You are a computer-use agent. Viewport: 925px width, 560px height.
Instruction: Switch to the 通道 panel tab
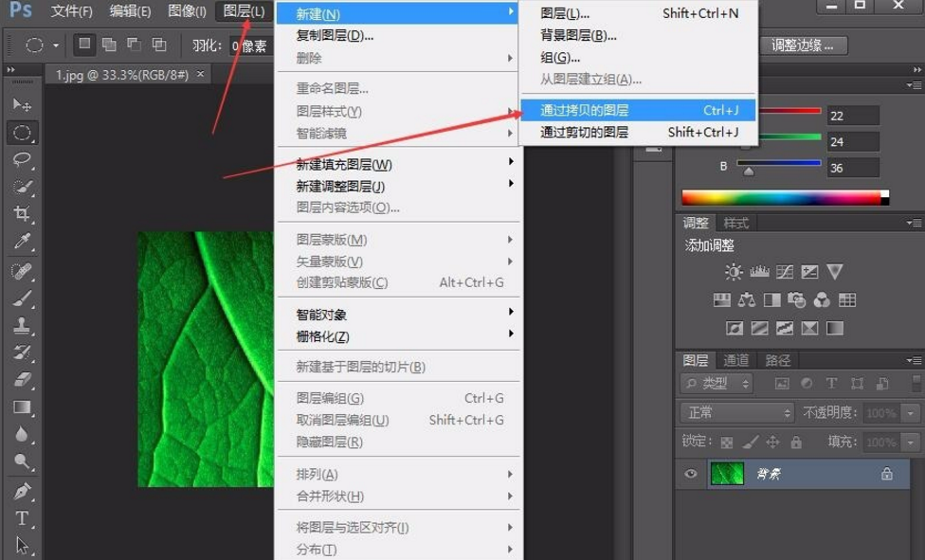(x=735, y=360)
